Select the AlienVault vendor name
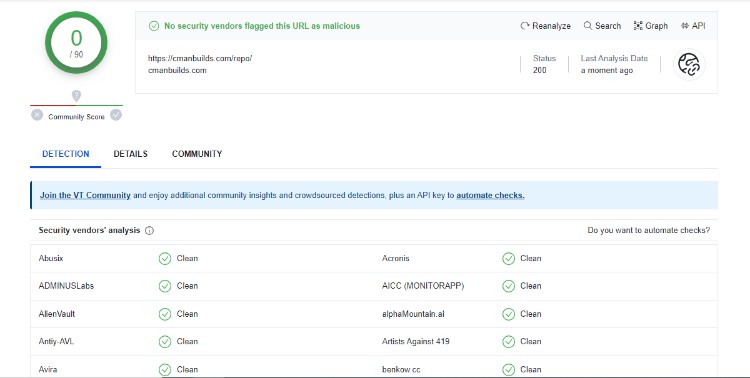 57,314
